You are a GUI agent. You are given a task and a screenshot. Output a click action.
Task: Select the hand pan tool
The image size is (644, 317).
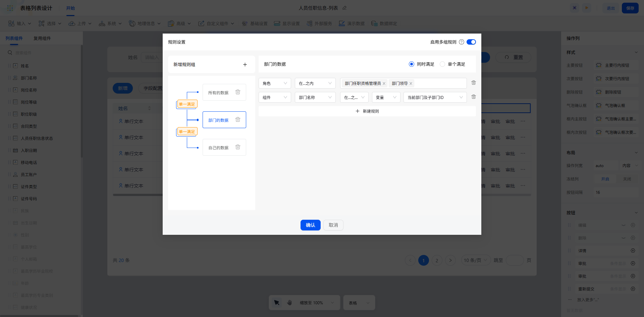[289, 303]
